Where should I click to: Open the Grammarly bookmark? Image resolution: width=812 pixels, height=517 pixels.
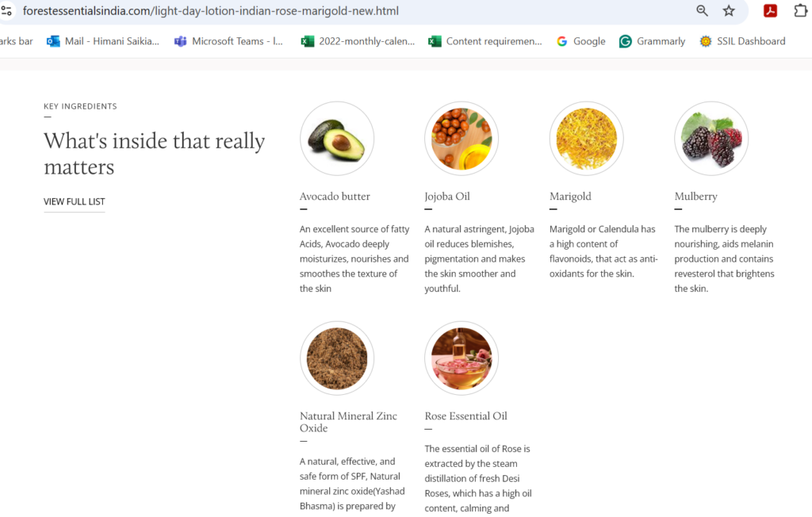(x=652, y=41)
